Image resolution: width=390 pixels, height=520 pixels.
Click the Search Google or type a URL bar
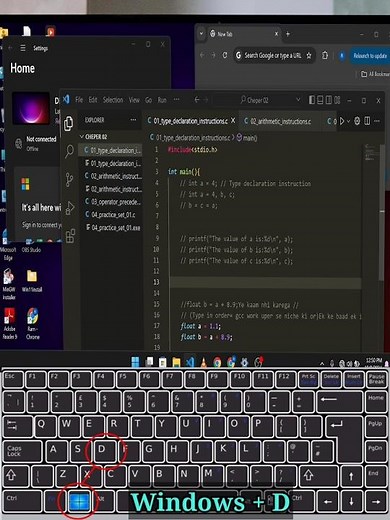click(273, 55)
